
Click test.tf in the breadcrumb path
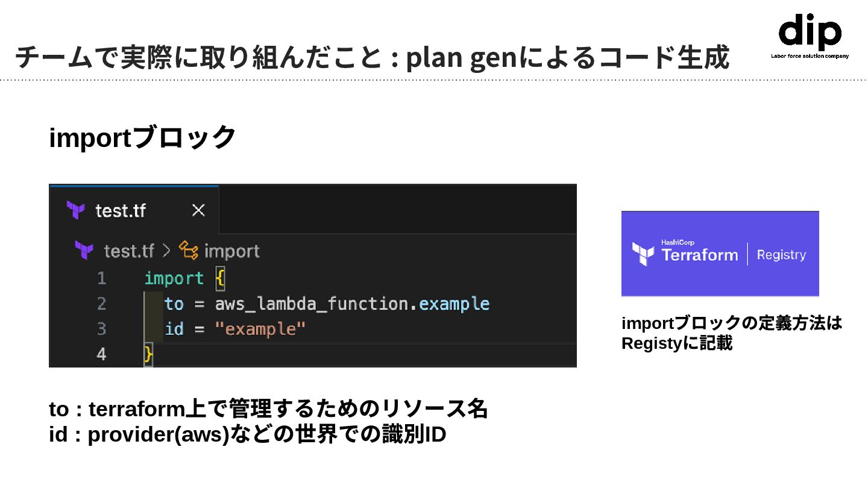129,251
